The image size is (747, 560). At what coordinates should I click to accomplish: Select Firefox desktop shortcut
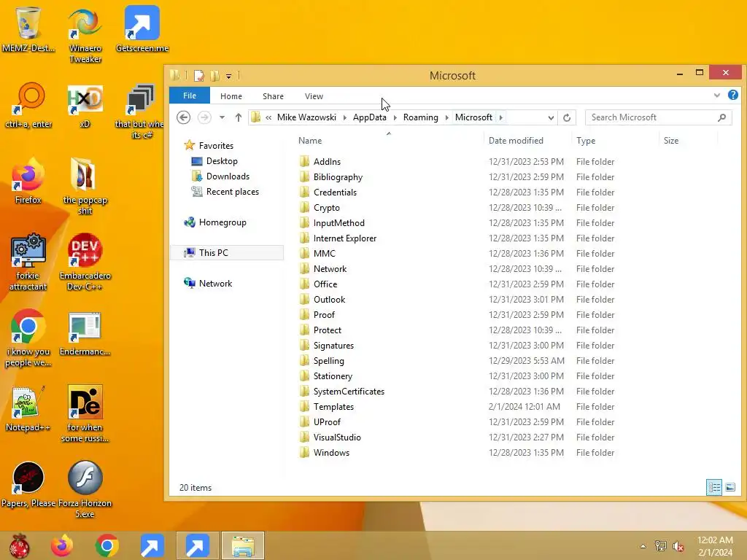click(x=28, y=181)
